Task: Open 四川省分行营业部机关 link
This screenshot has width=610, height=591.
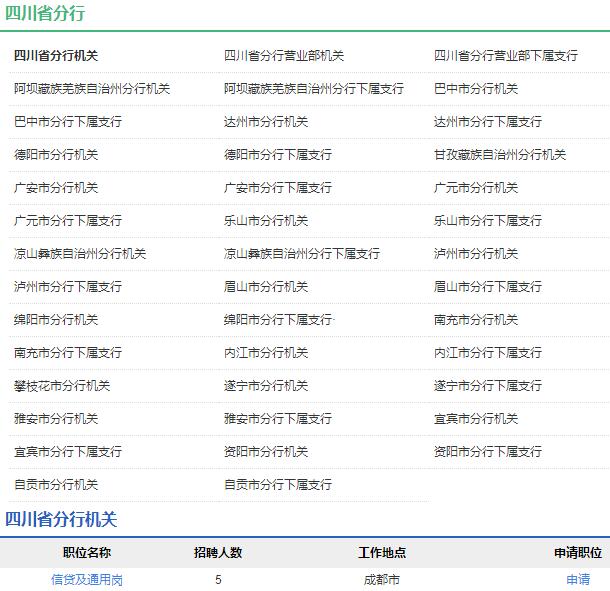Action: 284,56
